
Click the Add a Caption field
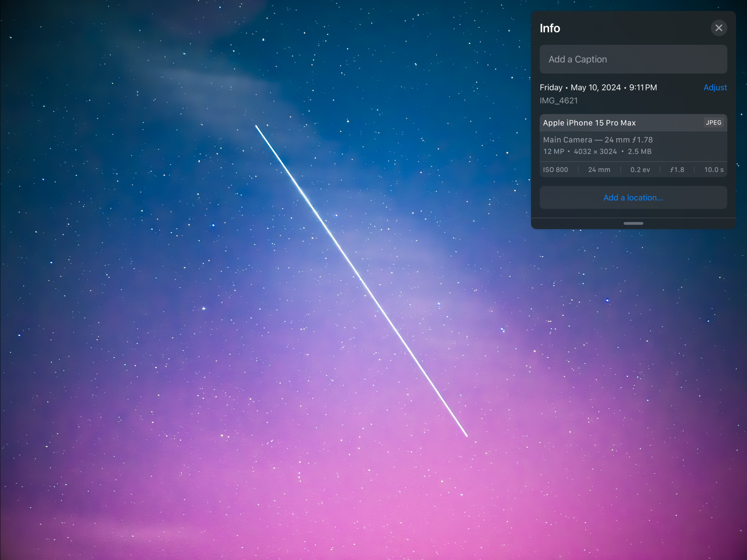633,59
